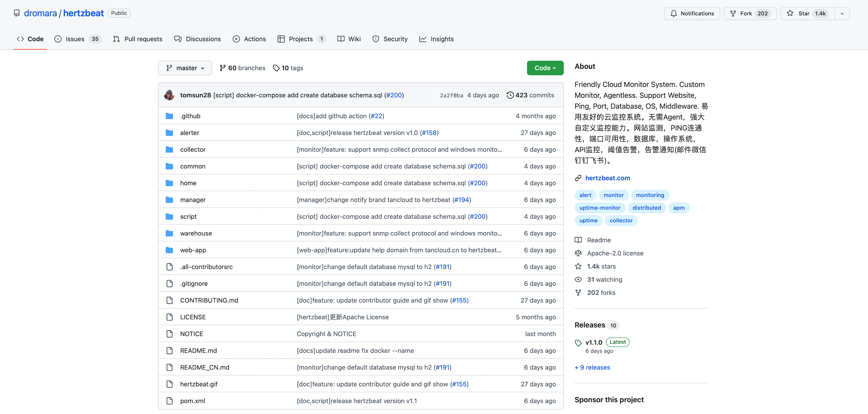Open the + 9 releases link
Screen dimensions: 868x414
(x=592, y=367)
